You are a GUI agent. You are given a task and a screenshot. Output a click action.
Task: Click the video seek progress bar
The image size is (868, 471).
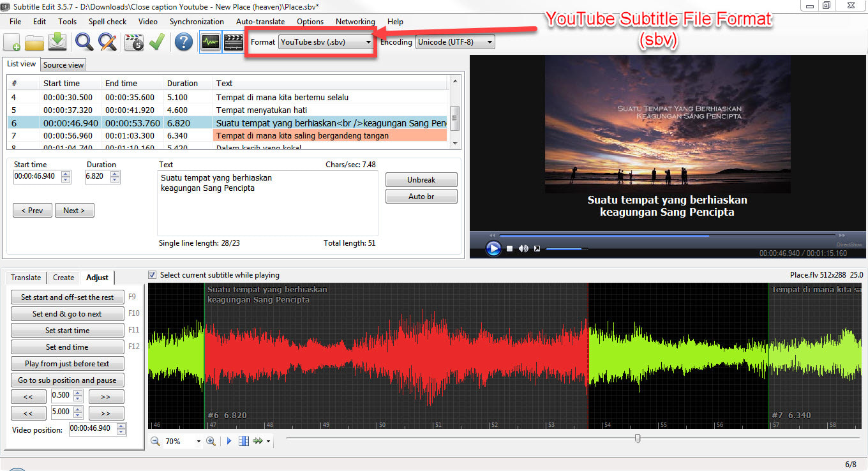point(667,235)
